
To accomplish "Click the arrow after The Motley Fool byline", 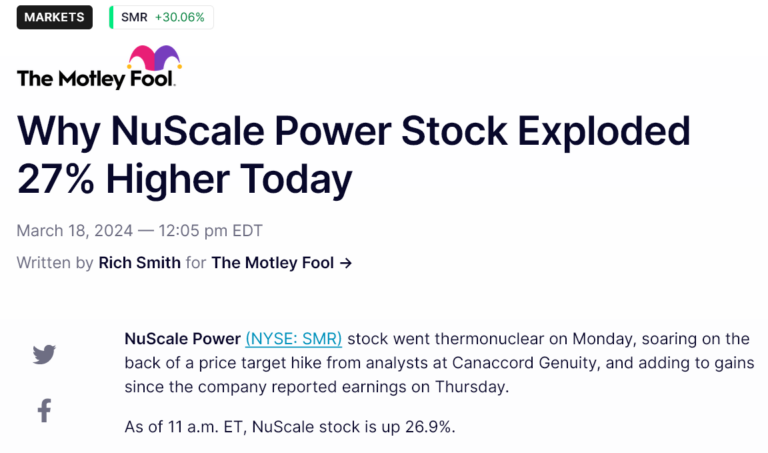I will pos(346,263).
